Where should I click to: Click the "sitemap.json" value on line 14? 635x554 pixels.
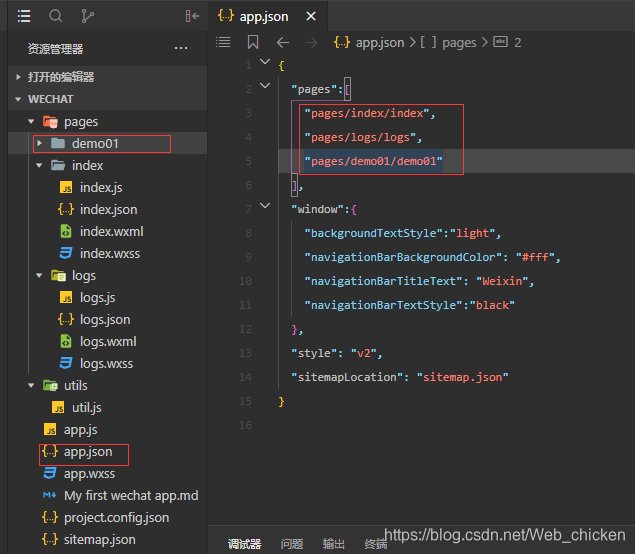tap(462, 377)
